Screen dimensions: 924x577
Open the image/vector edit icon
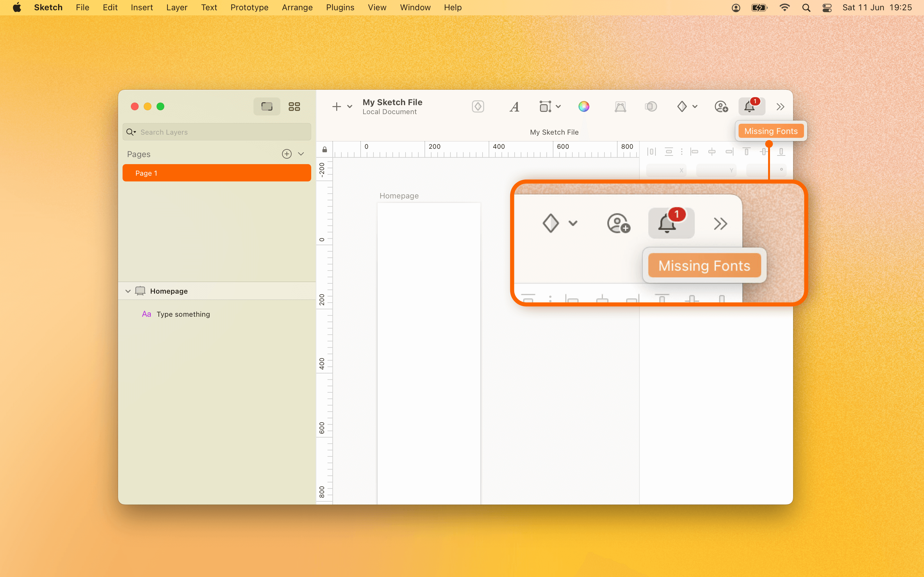coord(620,106)
